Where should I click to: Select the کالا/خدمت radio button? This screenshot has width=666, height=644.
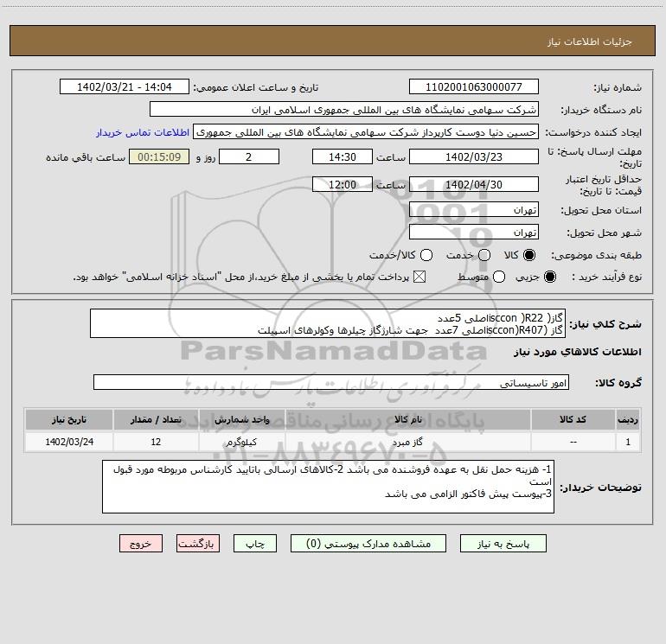click(426, 255)
